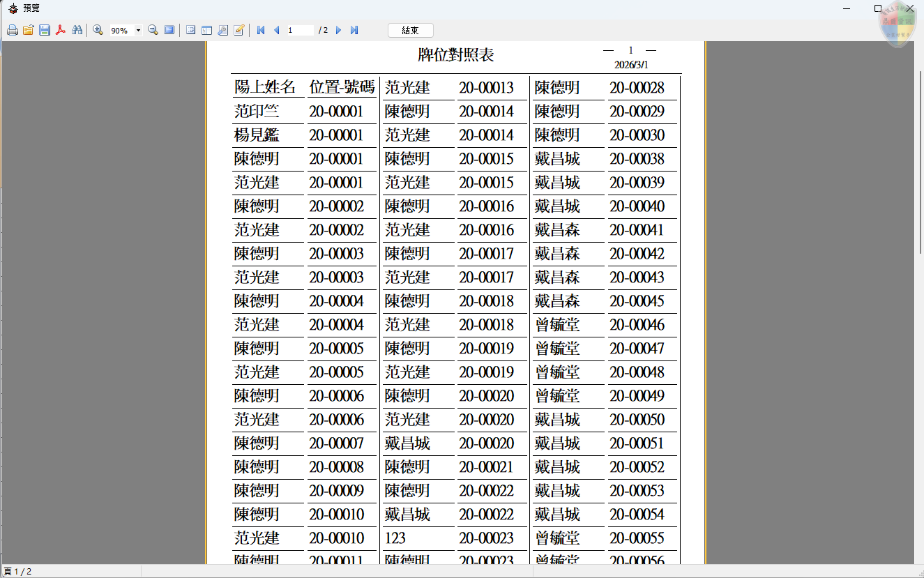
Task: Go to the next page
Action: click(338, 30)
